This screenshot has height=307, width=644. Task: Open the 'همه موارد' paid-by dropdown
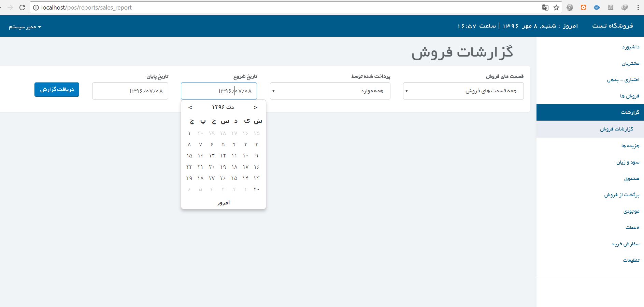(330, 91)
